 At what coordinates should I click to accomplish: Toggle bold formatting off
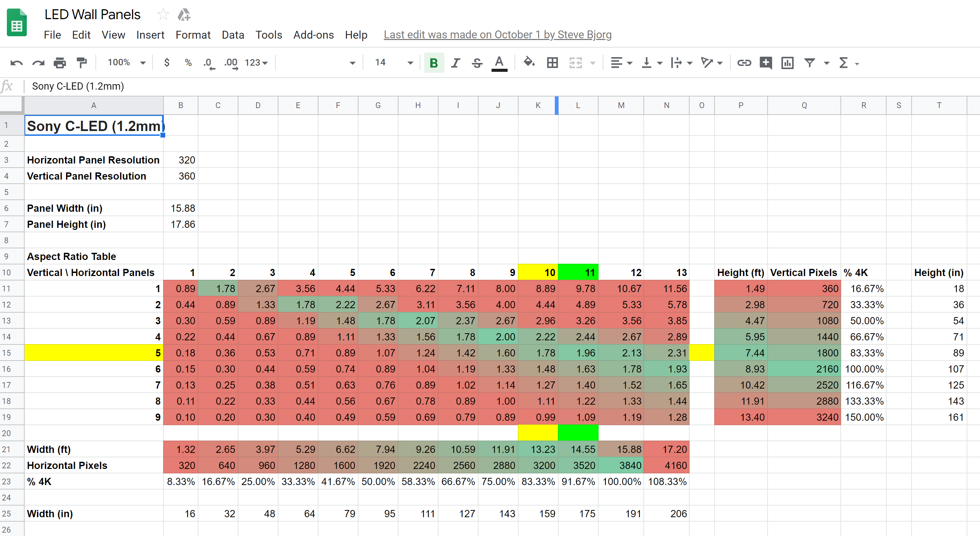coord(434,63)
